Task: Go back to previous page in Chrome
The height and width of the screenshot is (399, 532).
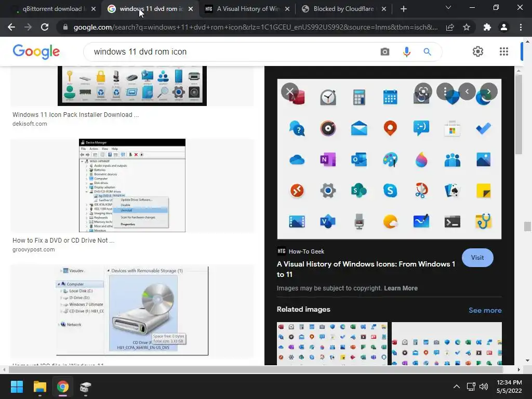Action: click(x=11, y=27)
